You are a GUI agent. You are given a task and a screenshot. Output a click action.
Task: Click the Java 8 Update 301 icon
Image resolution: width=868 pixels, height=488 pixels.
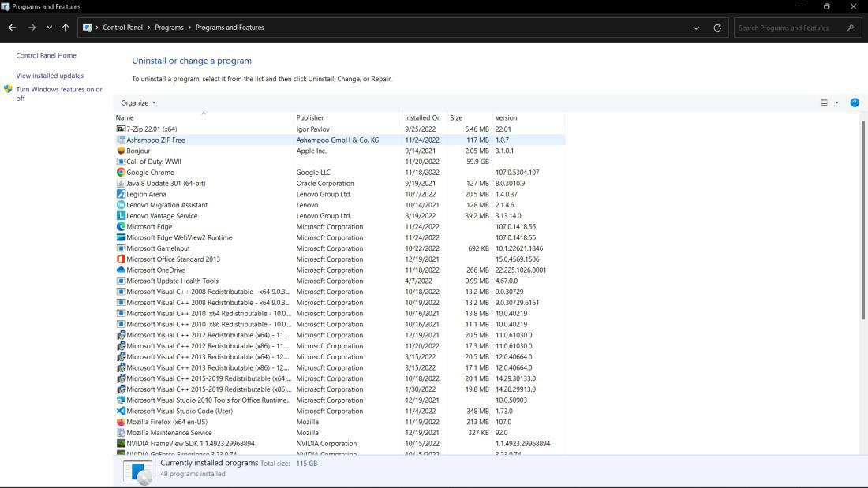pyautogui.click(x=121, y=183)
